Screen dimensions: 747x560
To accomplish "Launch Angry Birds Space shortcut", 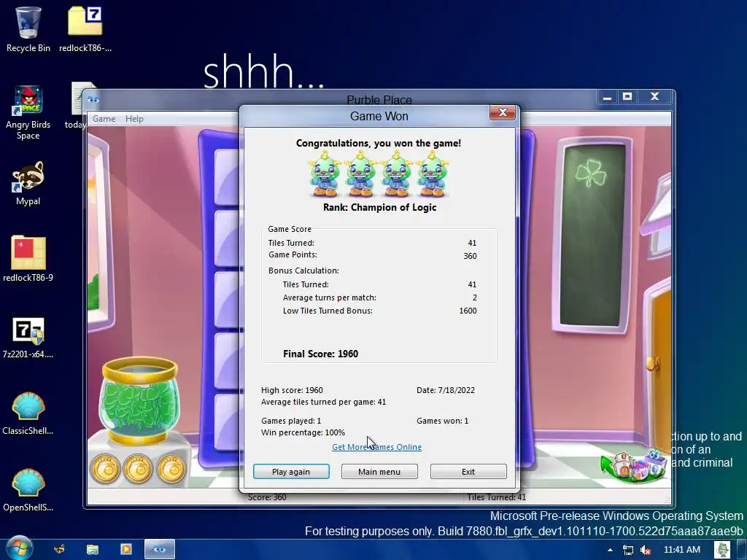I will [x=28, y=112].
